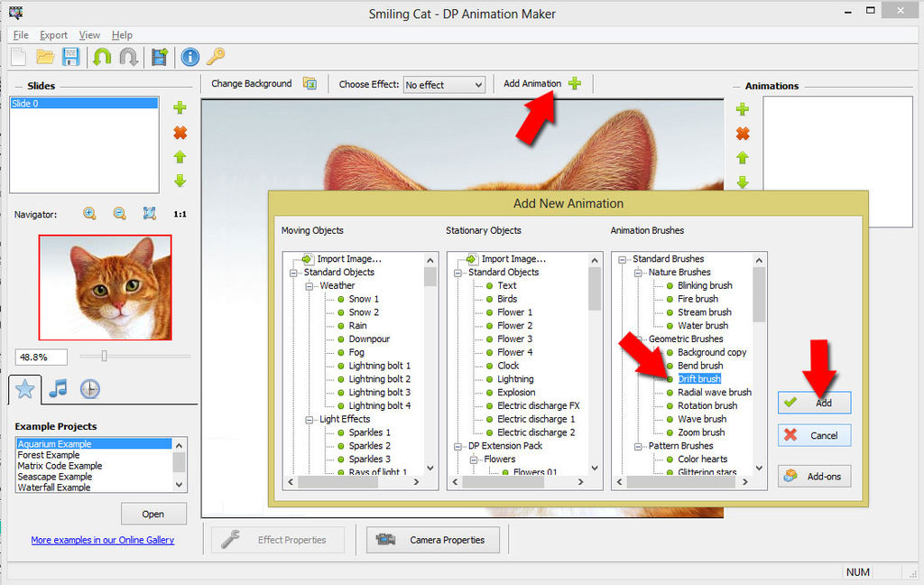924x585 pixels.
Task: Collapse the Nature Brushes node
Action: click(x=638, y=273)
